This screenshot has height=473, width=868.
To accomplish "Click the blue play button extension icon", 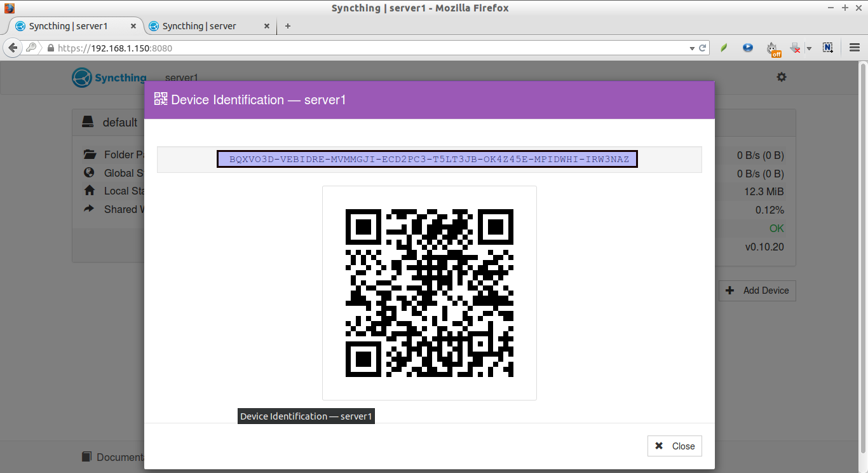I will coord(748,48).
